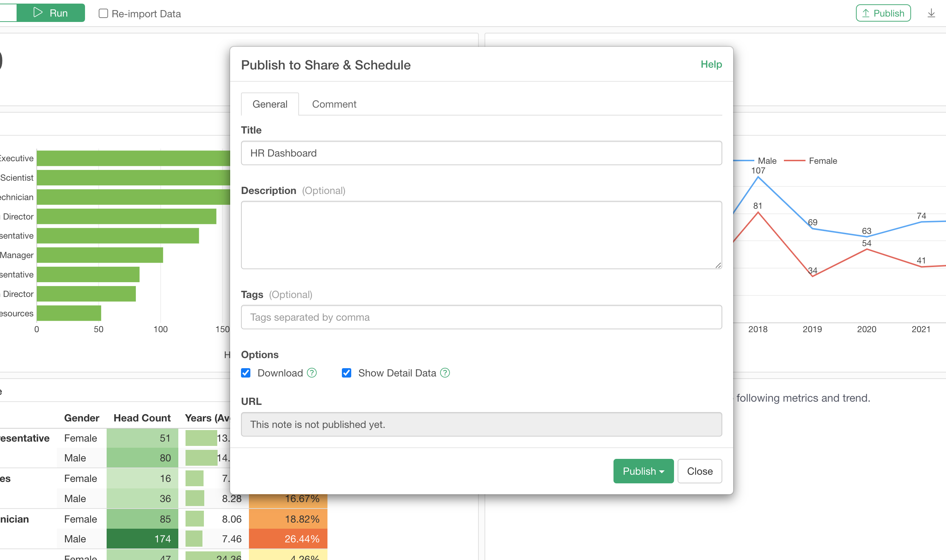
Task: Uncheck the Download option checkbox
Action: (x=246, y=373)
